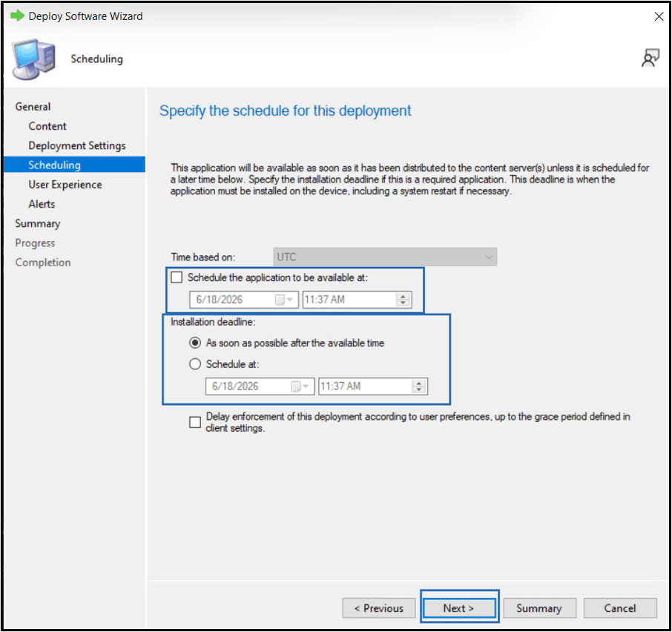
Task: Click the 'Time based on:' label
Action: (203, 257)
